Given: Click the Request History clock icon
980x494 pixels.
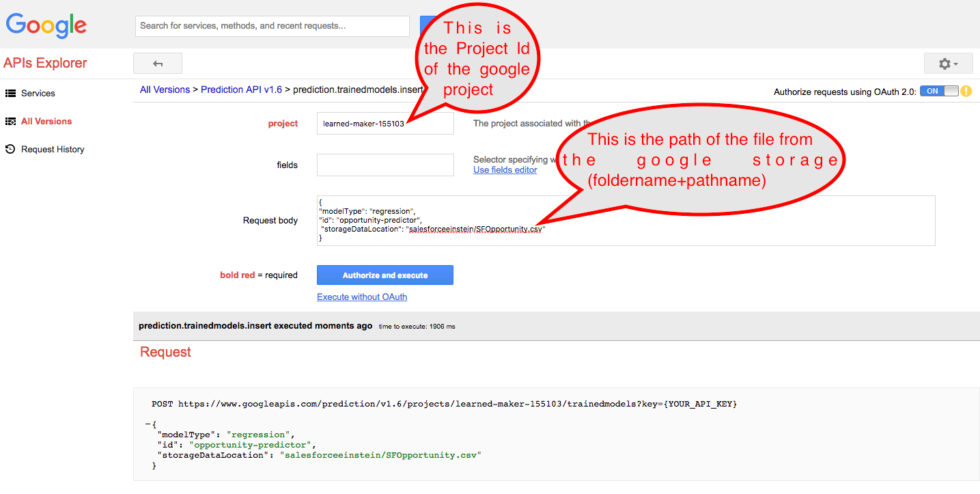Looking at the screenshot, I should pyautogui.click(x=10, y=149).
